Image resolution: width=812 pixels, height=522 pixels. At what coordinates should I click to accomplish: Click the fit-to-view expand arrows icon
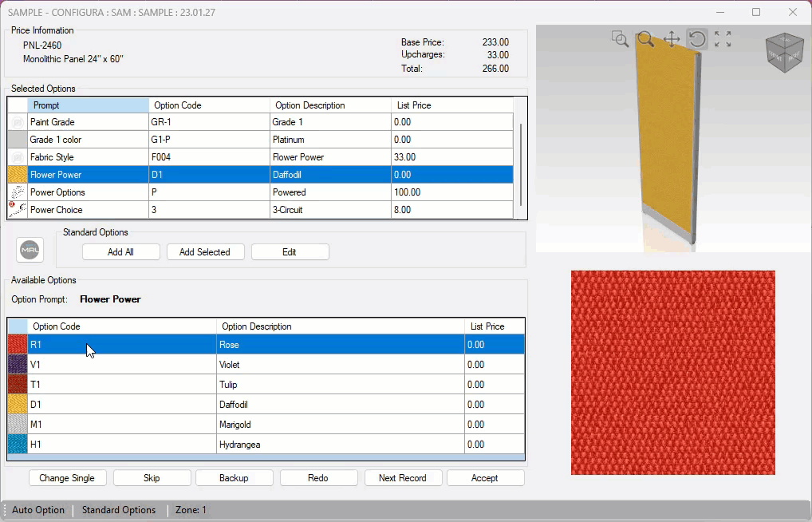(x=723, y=39)
